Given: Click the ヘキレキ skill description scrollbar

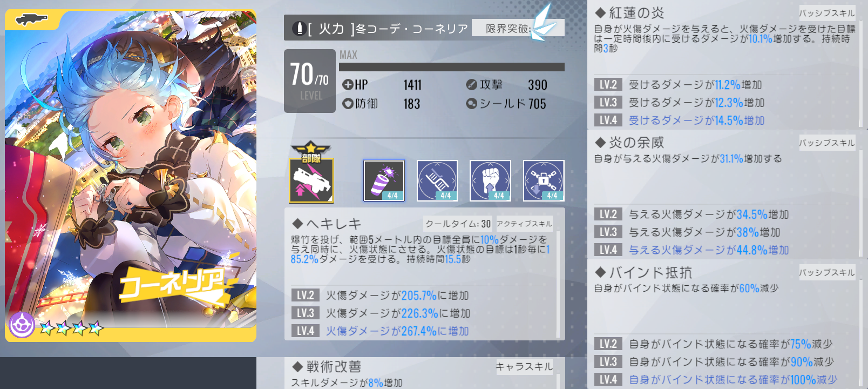Looking at the screenshot, I should [558, 284].
